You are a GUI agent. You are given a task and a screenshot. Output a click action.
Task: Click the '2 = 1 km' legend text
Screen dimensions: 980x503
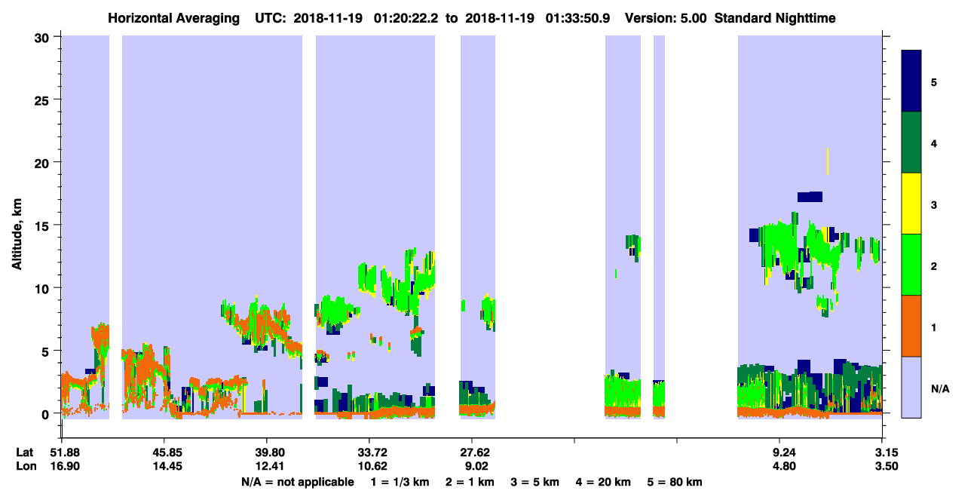[470, 482]
